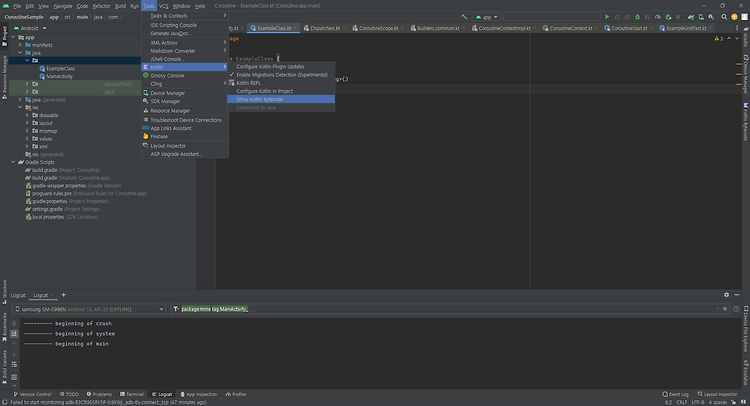750x406 pixels.
Task: Click the Make Project hammer icon
Action: (x=464, y=17)
